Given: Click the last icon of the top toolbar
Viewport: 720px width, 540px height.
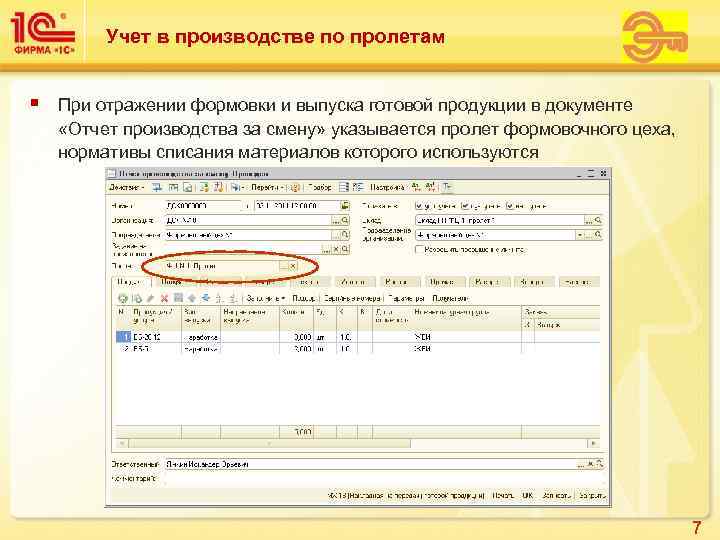Looking at the screenshot, I should [x=448, y=187].
